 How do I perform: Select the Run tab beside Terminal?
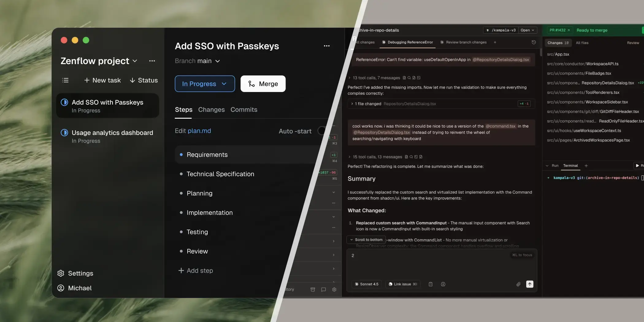click(555, 166)
